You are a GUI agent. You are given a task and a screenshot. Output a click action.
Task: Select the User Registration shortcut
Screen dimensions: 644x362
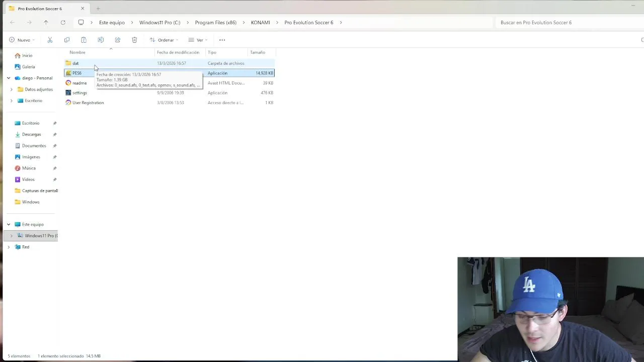(x=170, y=103)
